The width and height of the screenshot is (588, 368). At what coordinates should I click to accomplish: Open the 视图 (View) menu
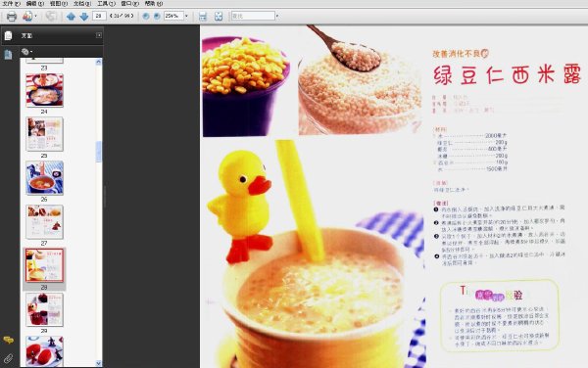[59, 3]
